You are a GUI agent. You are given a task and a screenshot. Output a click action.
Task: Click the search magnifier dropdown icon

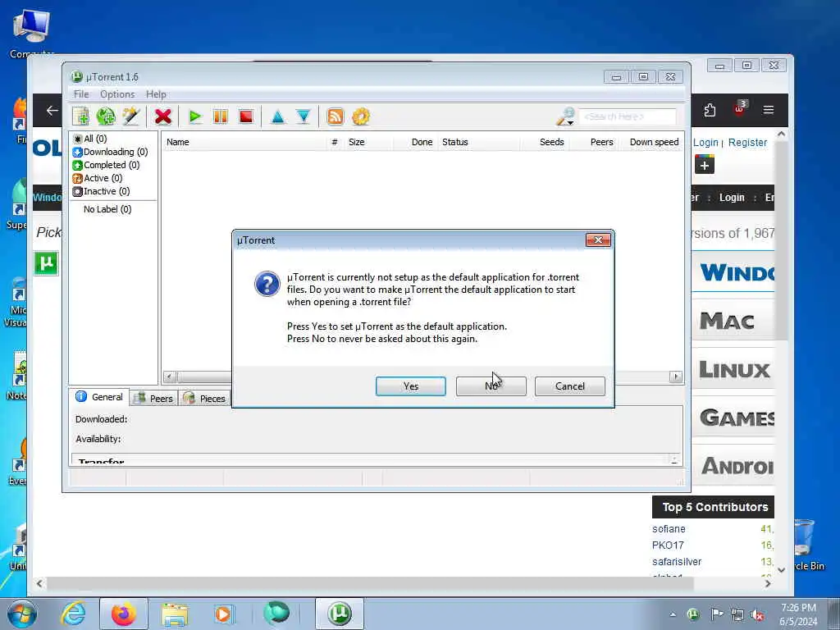pos(566,116)
